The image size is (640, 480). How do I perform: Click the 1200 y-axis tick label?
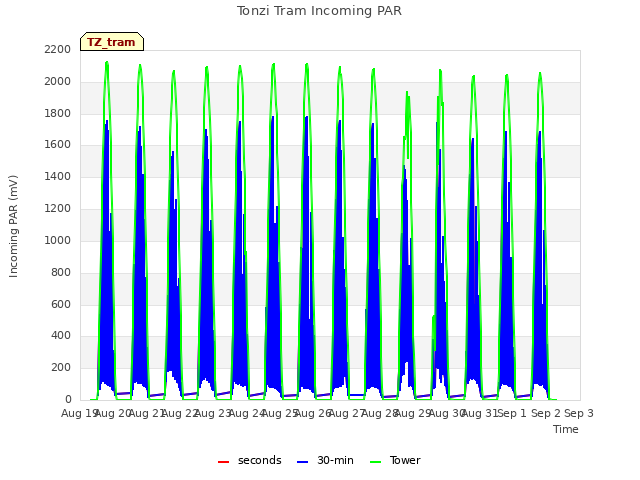click(x=58, y=208)
